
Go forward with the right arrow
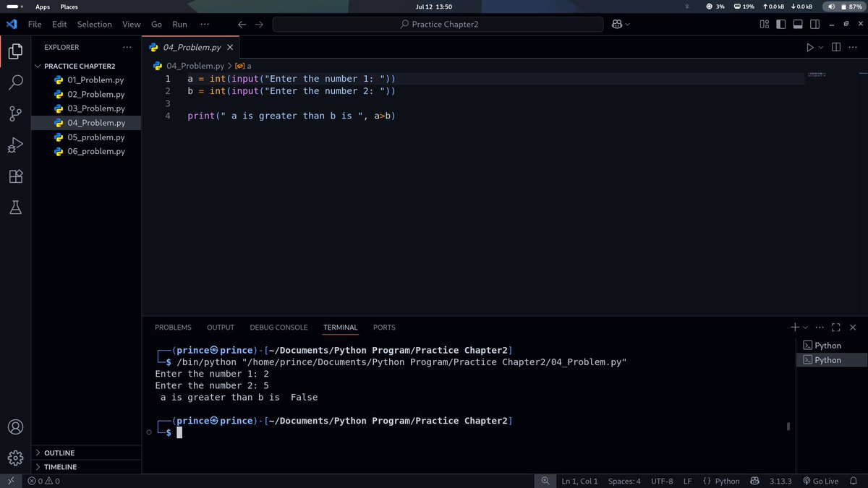259,24
